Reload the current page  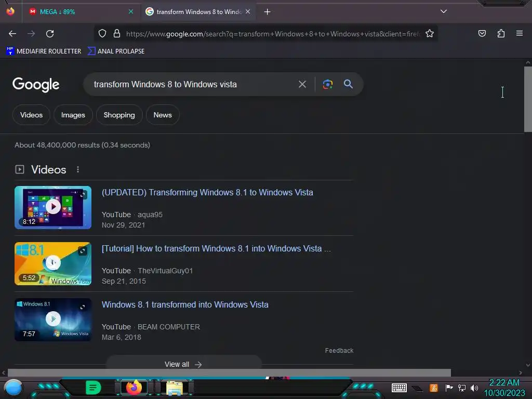click(x=50, y=34)
